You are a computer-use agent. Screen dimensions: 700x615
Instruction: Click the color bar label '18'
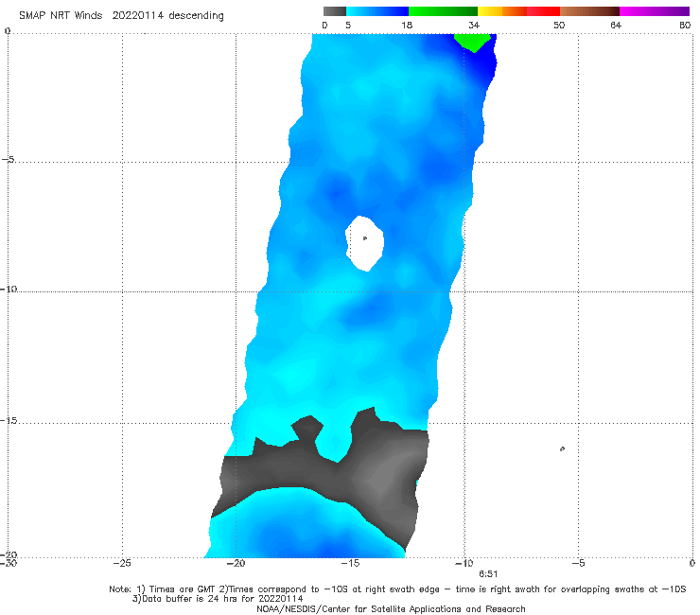[x=407, y=26]
